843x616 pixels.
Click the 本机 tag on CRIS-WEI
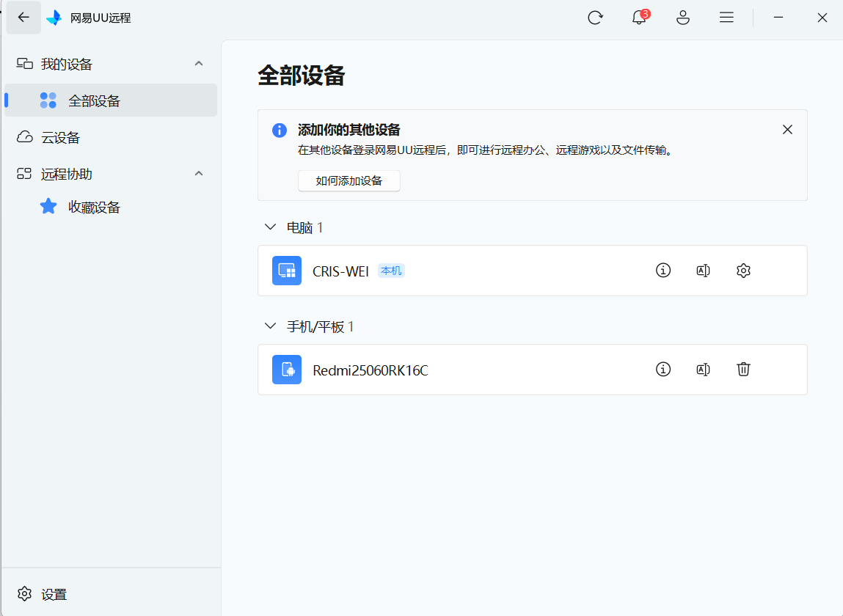tap(391, 271)
